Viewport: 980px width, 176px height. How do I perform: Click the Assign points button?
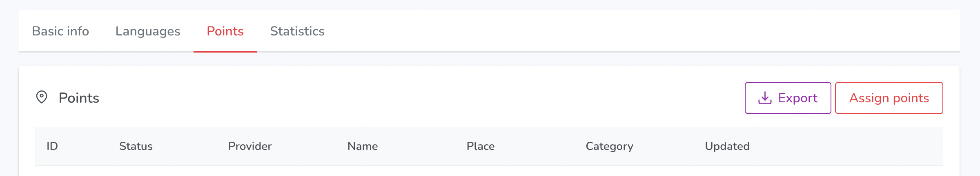click(889, 98)
